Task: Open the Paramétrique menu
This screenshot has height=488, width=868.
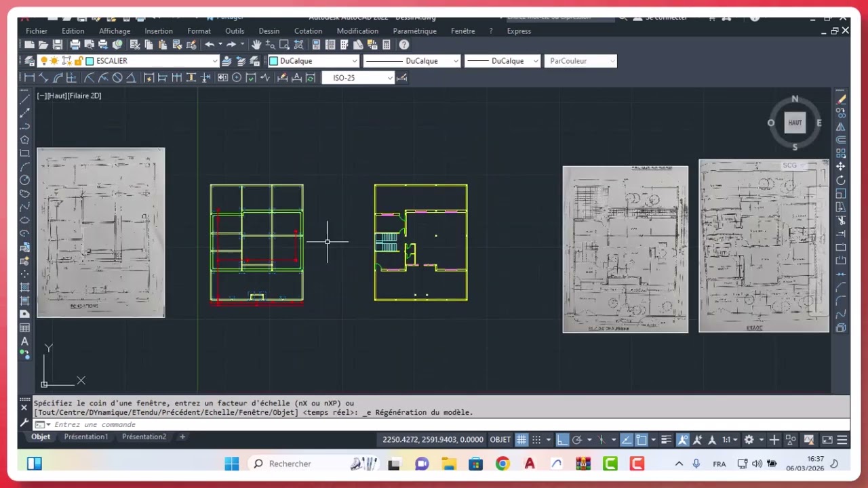Action: [415, 31]
